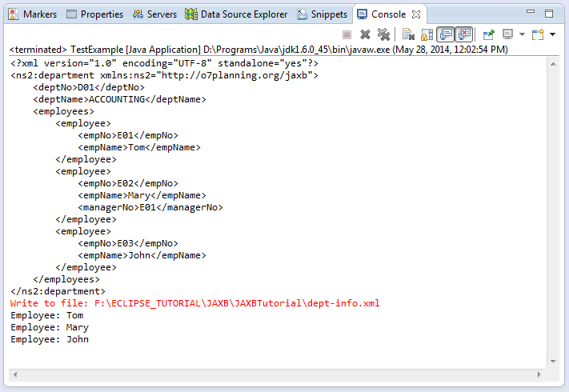Viewport: 569px width, 392px height.
Task: Click the empNo E03 line
Action: tap(128, 243)
